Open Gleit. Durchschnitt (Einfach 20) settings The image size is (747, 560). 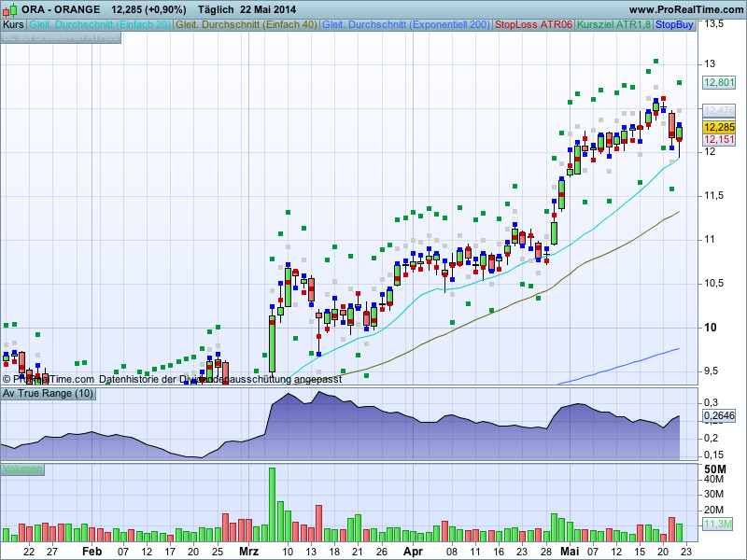pyautogui.click(x=100, y=24)
